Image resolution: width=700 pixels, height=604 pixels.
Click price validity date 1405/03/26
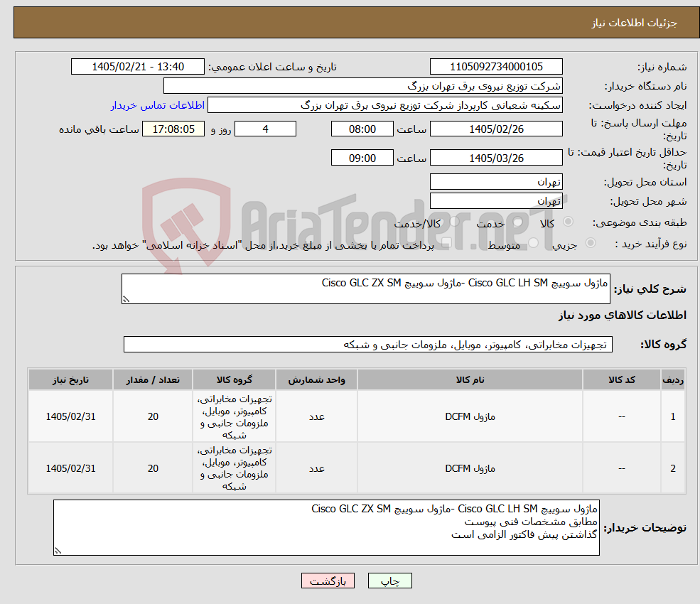tap(496, 158)
